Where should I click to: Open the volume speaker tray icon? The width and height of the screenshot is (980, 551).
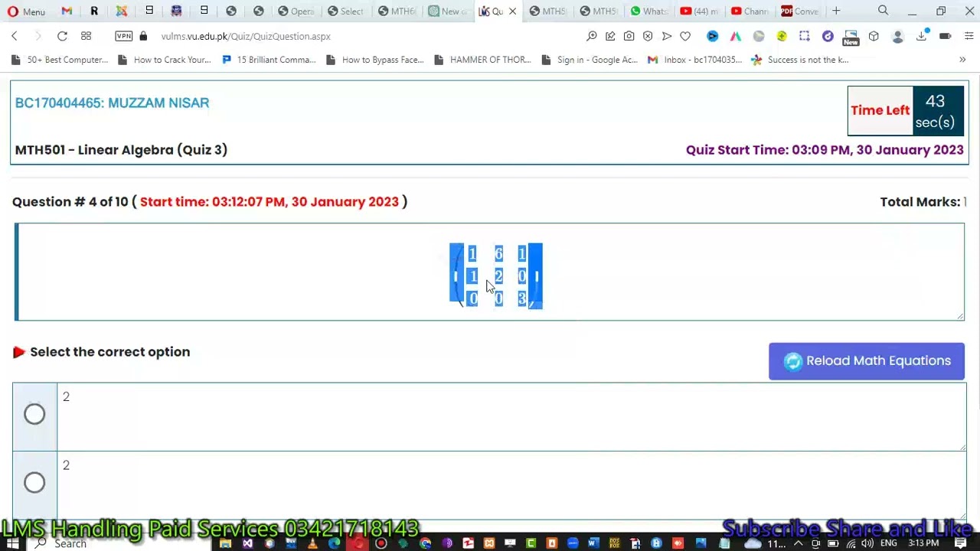pyautogui.click(x=867, y=543)
